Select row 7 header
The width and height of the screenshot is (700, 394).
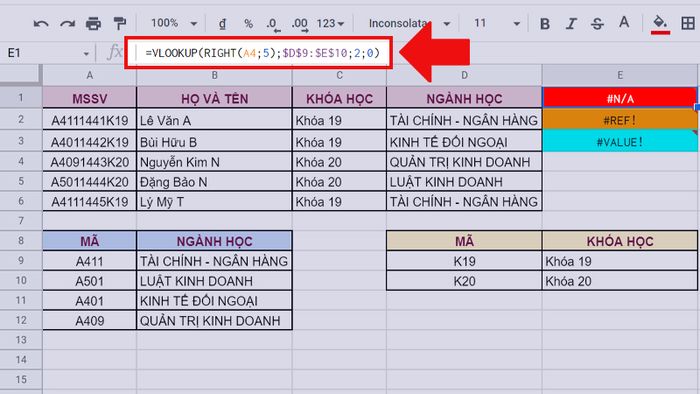(21, 220)
